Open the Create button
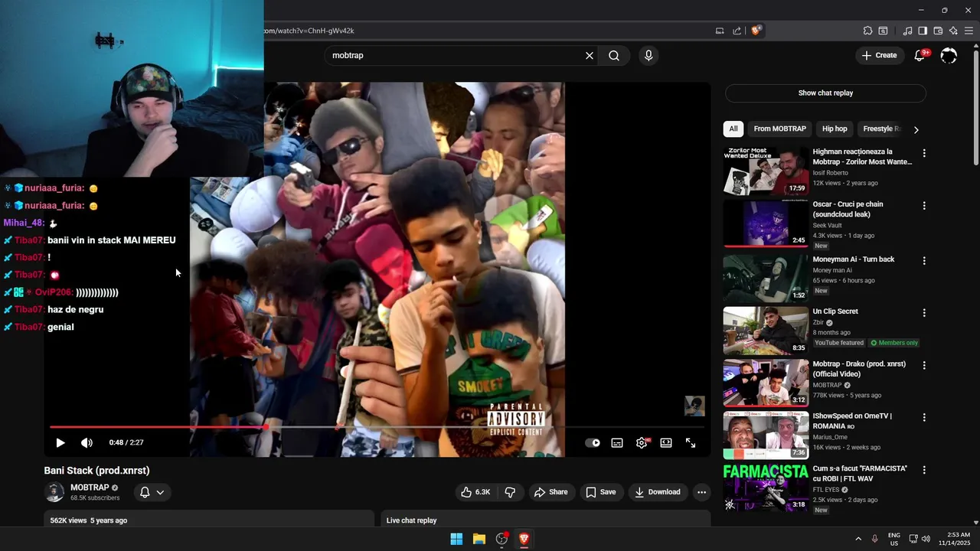The image size is (980, 551). pyautogui.click(x=879, y=55)
